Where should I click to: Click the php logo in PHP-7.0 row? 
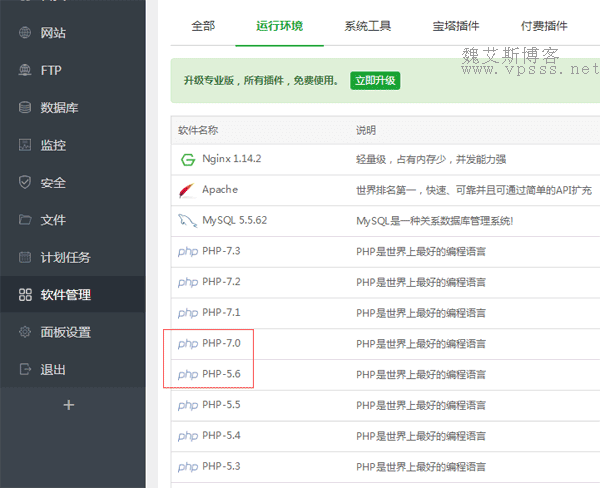[x=188, y=344]
